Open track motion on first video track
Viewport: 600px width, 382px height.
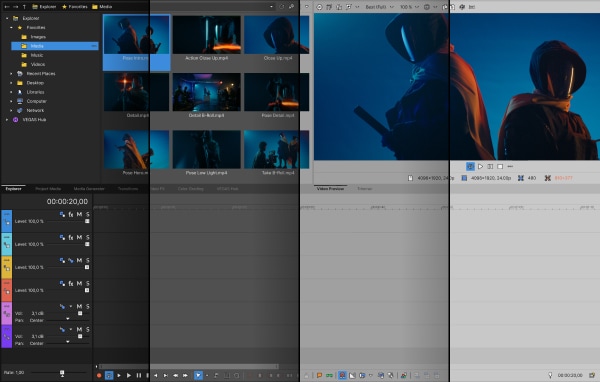[62, 215]
